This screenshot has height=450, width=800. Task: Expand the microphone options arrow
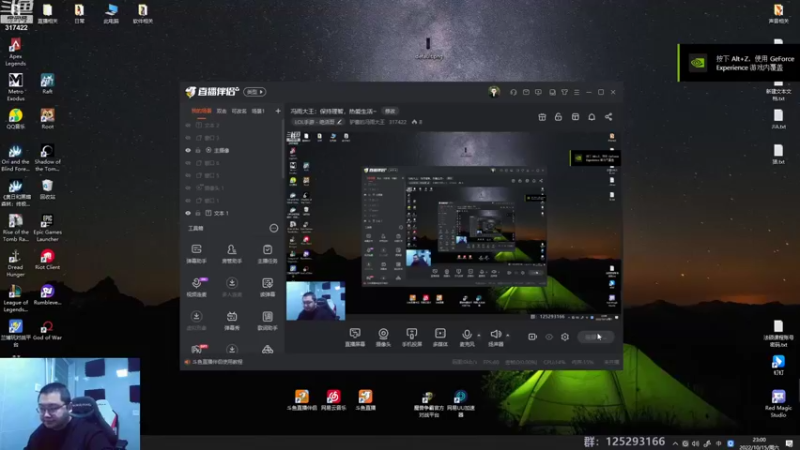coord(479,335)
